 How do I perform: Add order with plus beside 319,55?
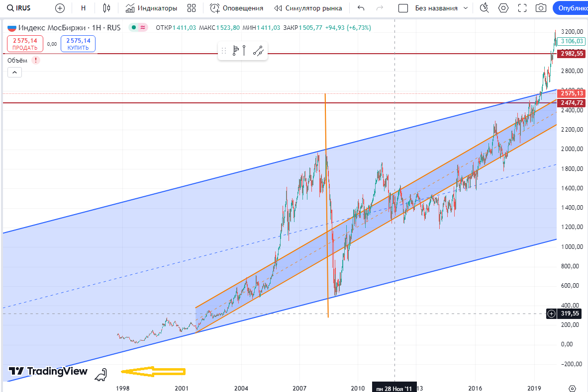coord(551,314)
